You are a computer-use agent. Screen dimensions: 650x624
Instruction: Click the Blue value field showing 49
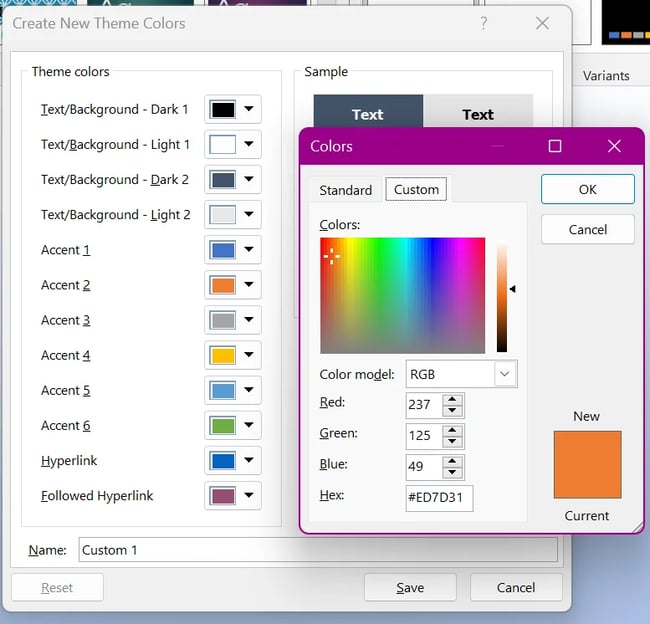pyautogui.click(x=424, y=467)
